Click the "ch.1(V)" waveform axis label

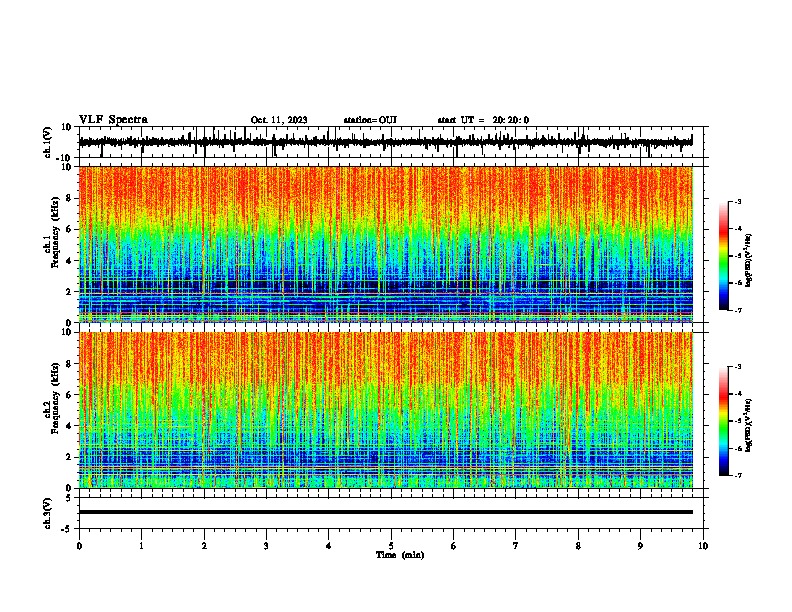48,142
